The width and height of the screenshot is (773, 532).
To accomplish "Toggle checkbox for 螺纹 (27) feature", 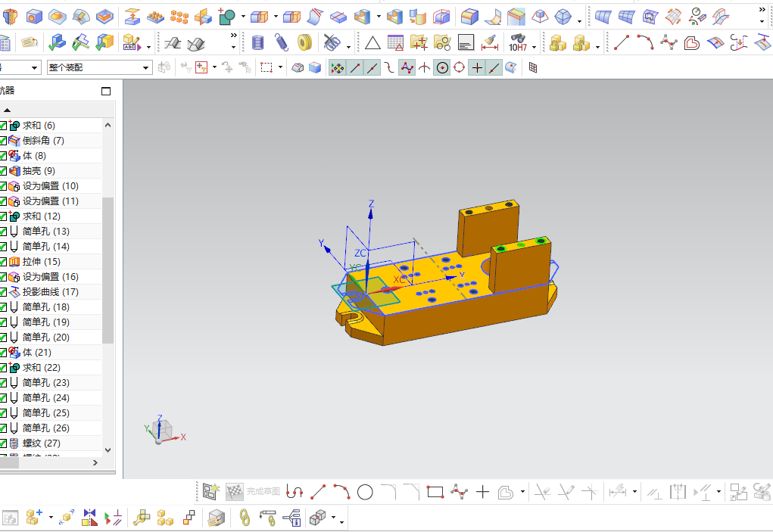I will pos(3,443).
